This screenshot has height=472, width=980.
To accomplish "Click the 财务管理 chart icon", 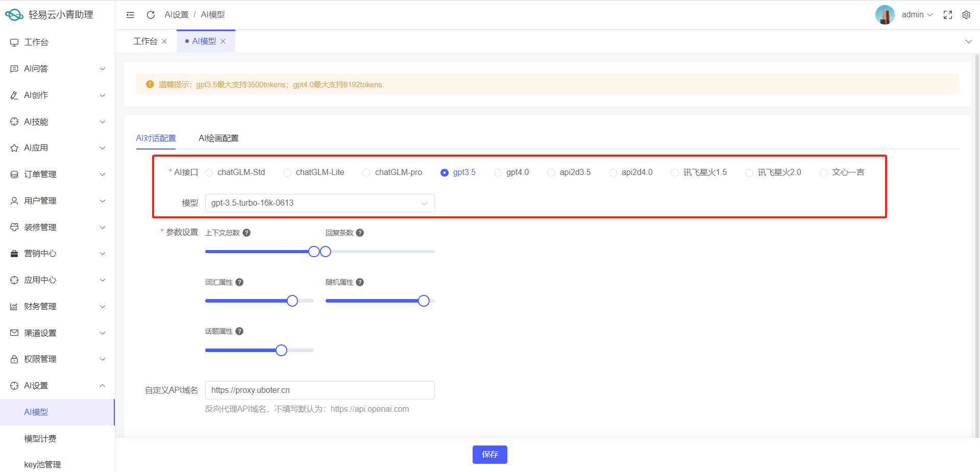I will [14, 307].
